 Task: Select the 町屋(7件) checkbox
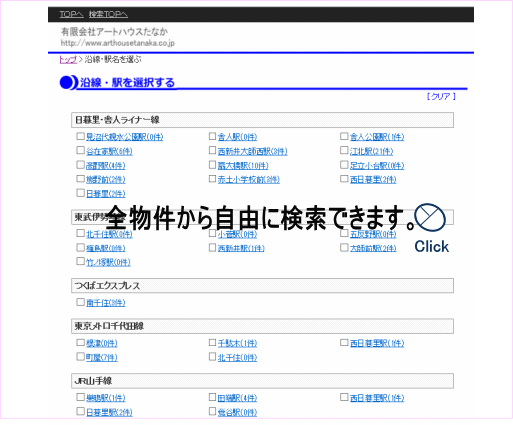click(80, 357)
